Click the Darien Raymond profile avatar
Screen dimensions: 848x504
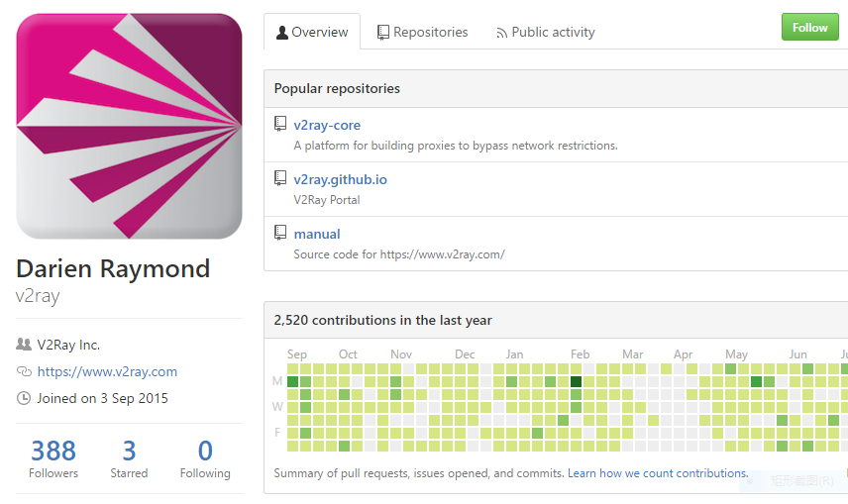130,126
